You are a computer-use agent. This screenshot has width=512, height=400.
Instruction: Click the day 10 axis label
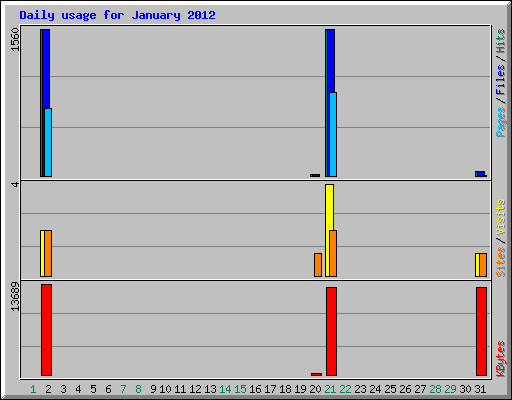[165, 389]
